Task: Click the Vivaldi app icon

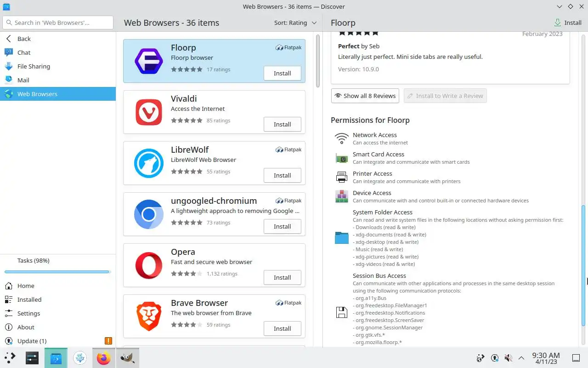Action: point(148,112)
